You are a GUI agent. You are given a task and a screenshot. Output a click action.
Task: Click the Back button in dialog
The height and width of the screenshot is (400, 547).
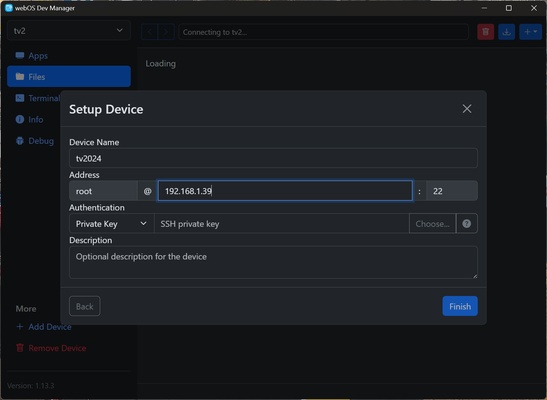click(x=85, y=306)
